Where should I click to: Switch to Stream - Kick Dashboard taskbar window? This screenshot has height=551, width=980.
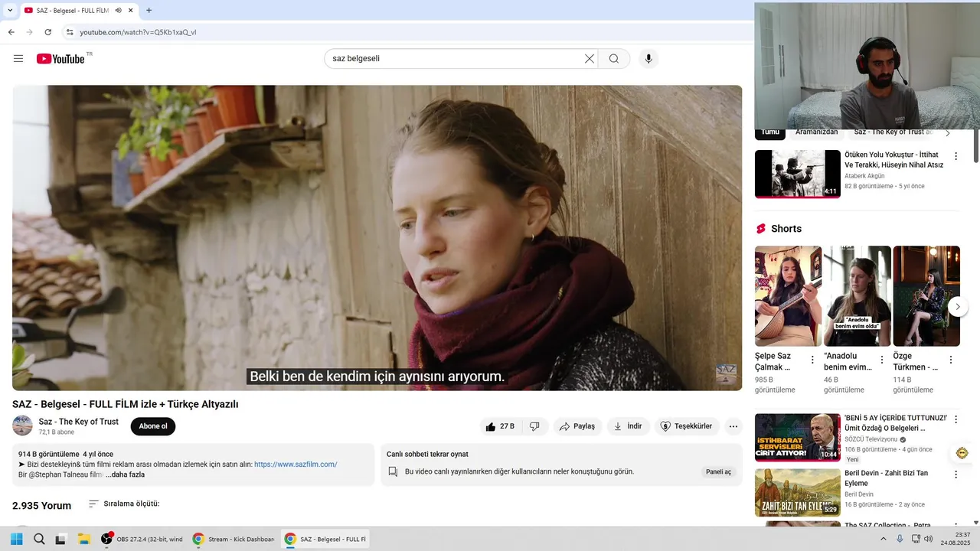pos(234,539)
